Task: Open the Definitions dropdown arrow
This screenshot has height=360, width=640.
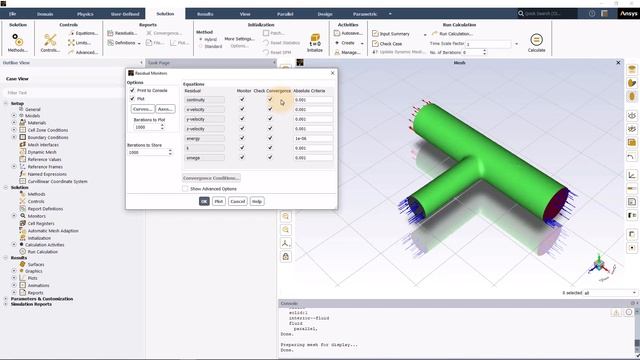Action: tap(139, 43)
